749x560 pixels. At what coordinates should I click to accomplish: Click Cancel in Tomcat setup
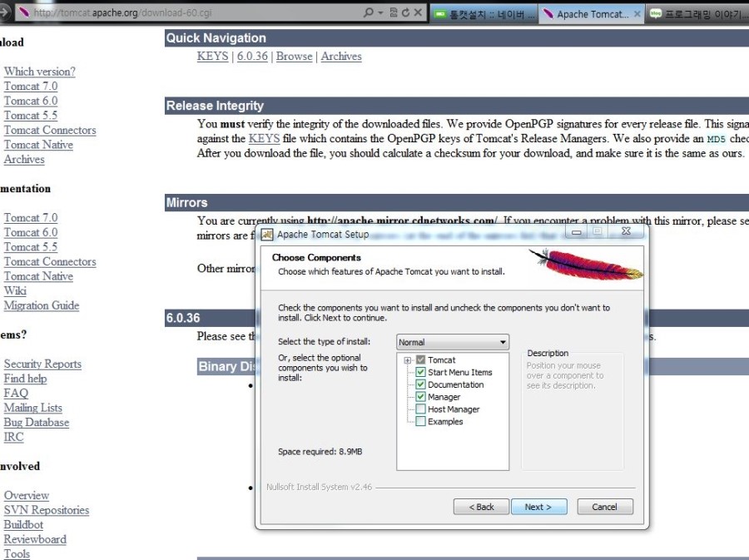[605, 507]
